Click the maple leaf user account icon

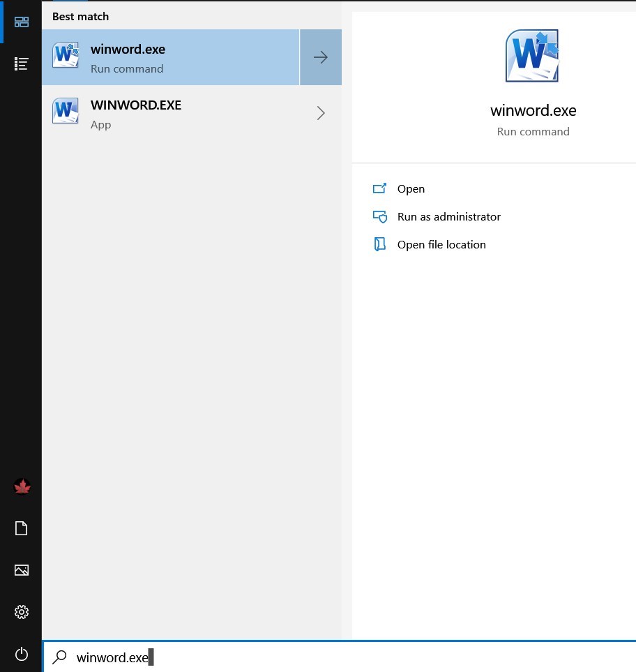click(x=22, y=486)
